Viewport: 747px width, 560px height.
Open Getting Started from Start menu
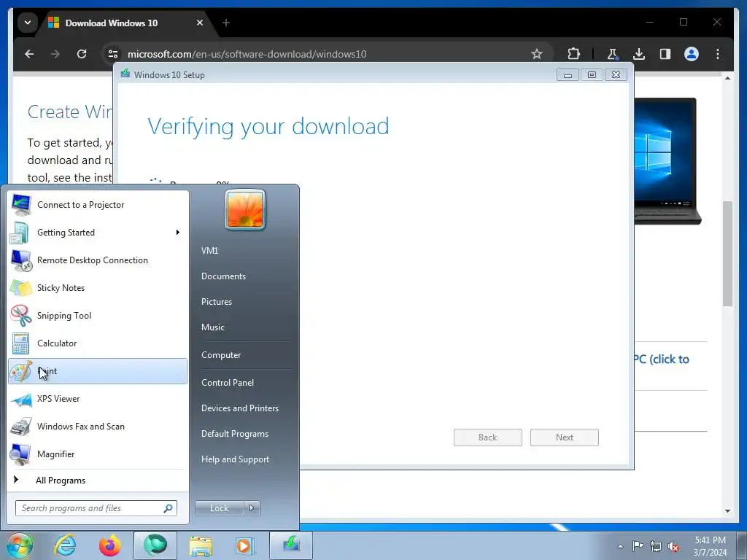pos(98,233)
